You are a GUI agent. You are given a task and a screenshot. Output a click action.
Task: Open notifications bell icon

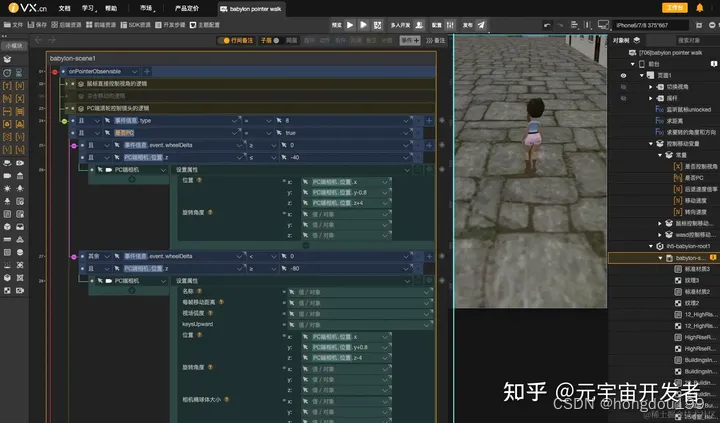point(700,8)
